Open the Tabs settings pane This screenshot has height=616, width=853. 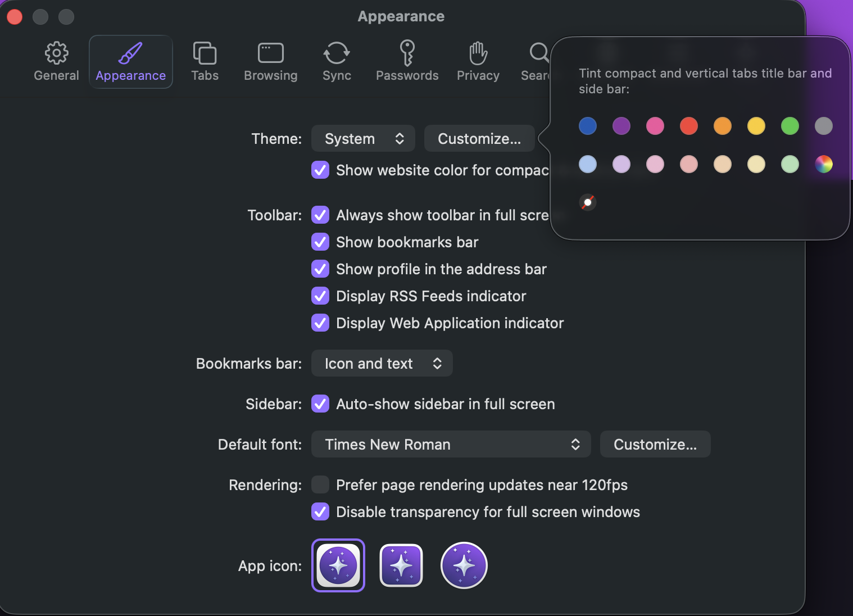[205, 62]
